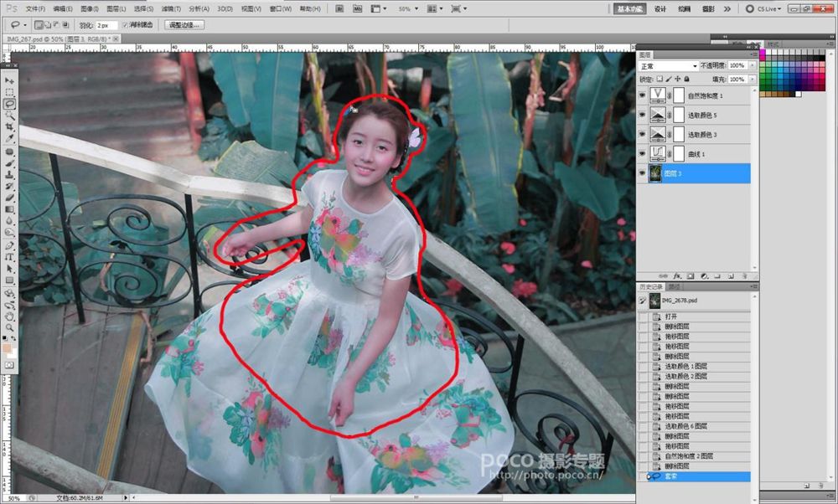Toggle lock all padlock icon
Screen dimensions: 838x504
(x=687, y=79)
